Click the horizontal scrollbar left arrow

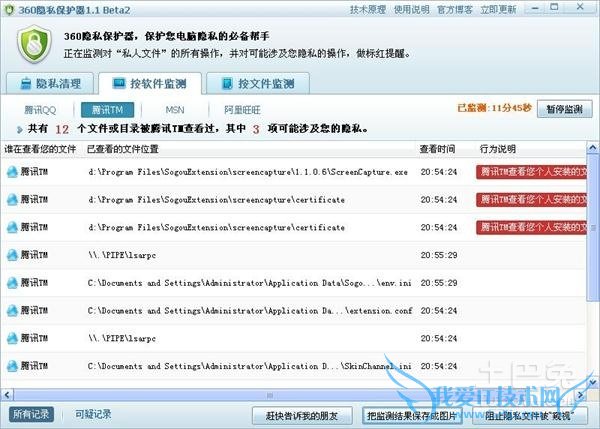7,395
